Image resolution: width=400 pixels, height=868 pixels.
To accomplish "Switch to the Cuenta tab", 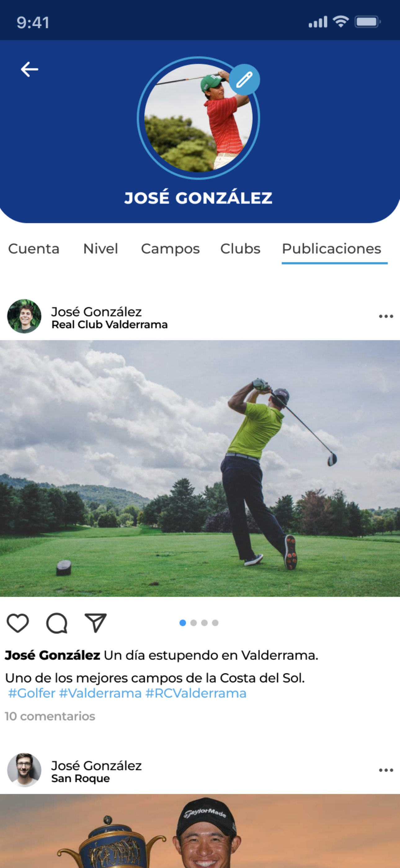I will (x=34, y=249).
